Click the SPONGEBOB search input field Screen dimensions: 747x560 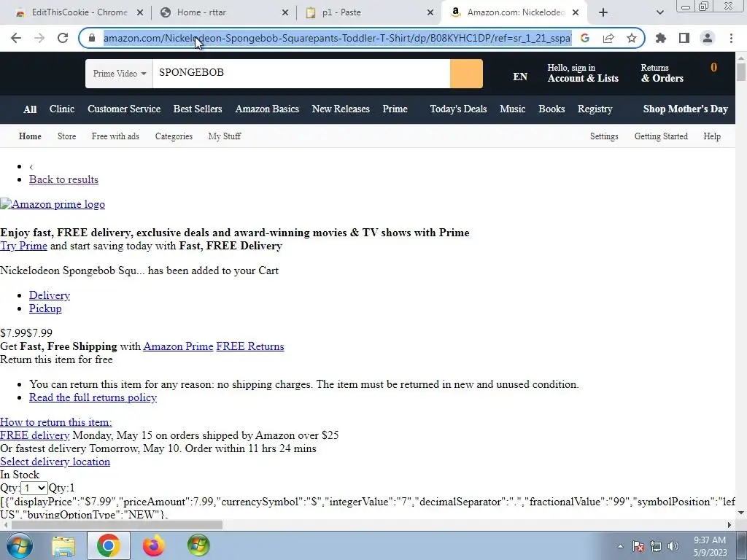click(301, 74)
